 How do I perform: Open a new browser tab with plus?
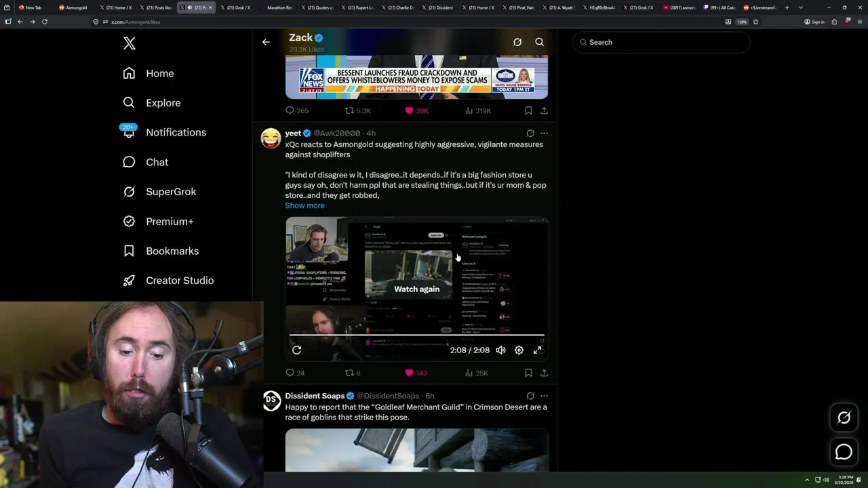pos(787,7)
